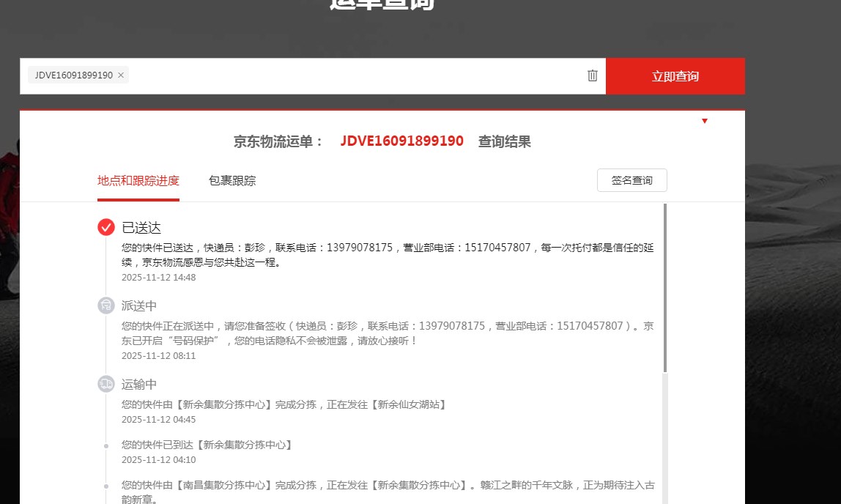Collapse results using the small red triangle
841x504 pixels.
705,121
